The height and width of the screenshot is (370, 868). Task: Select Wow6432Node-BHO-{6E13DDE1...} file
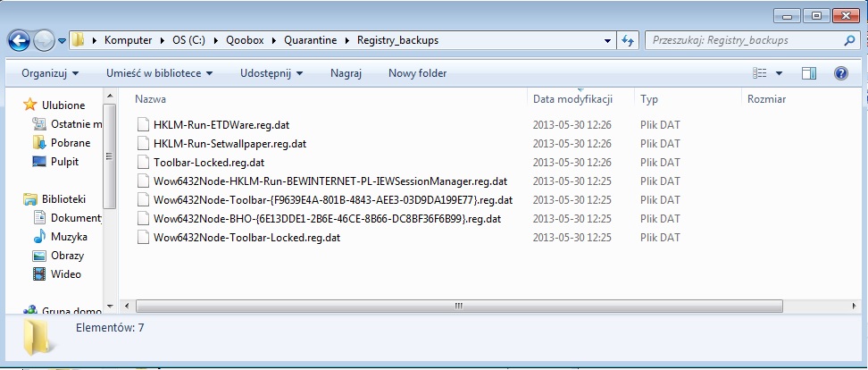(x=327, y=219)
